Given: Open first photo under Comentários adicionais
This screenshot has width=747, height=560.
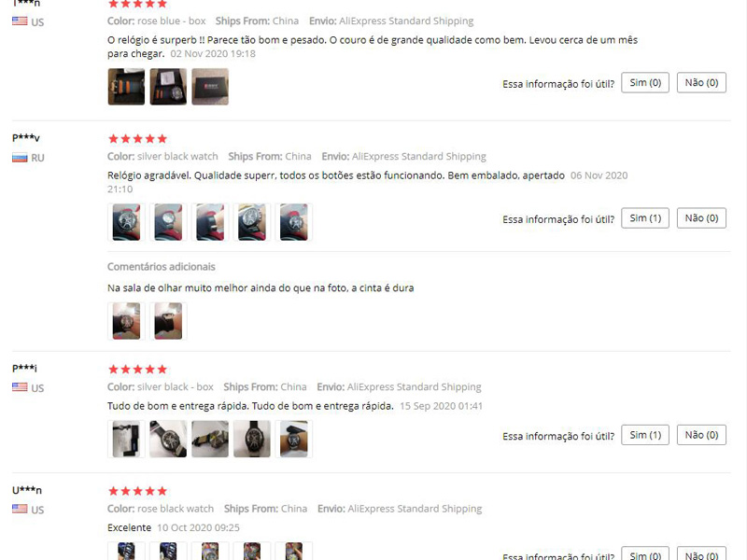Looking at the screenshot, I should [126, 321].
